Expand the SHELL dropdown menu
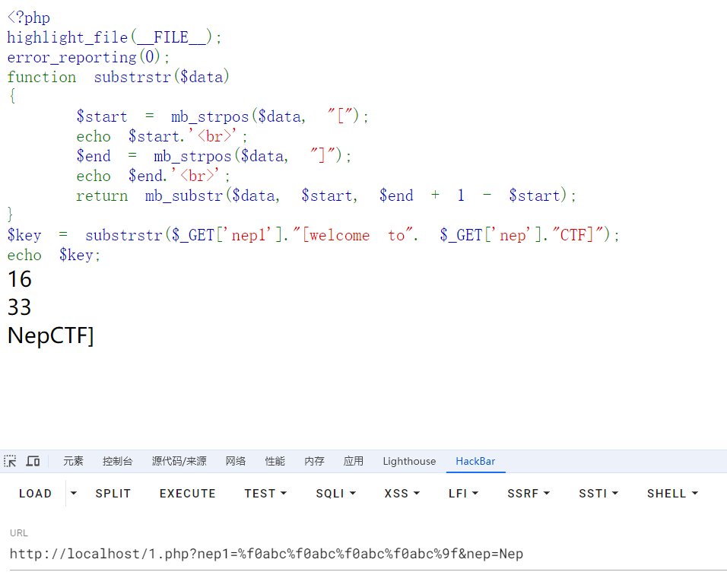 [672, 494]
